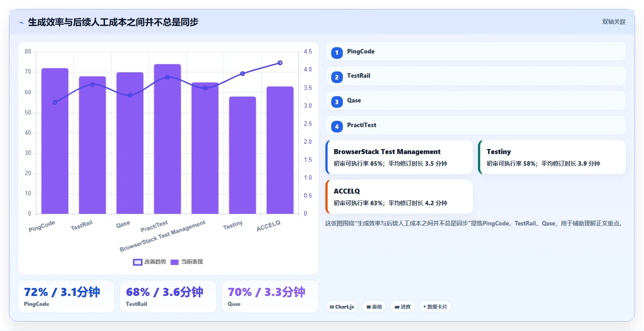Click the Testiny bar in the chart
The height and width of the screenshot is (331, 644).
point(242,155)
